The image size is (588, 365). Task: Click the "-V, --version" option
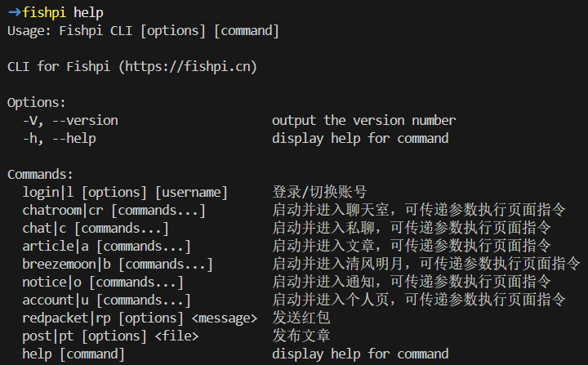(70, 121)
